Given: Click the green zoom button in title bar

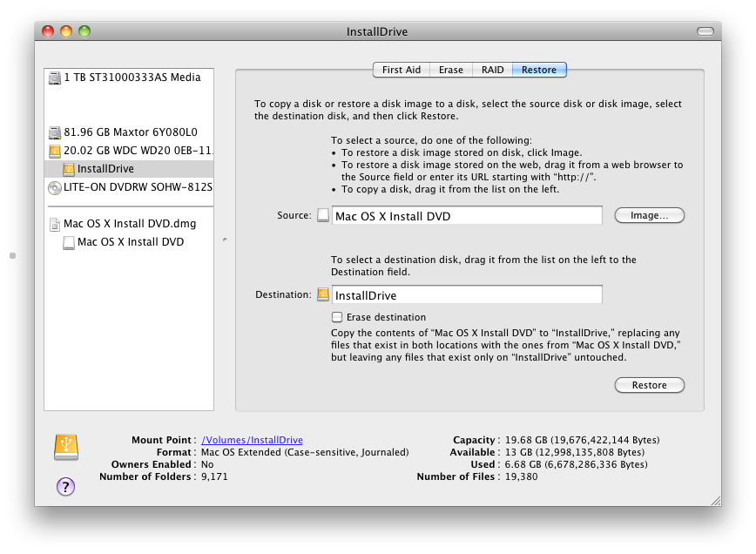Looking at the screenshot, I should pos(84,31).
